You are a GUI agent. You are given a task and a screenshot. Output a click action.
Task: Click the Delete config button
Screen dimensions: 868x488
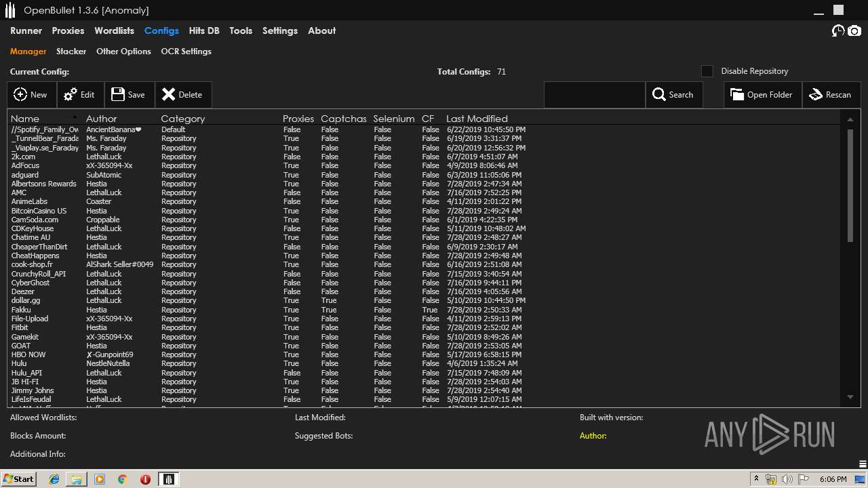pyautogui.click(x=183, y=95)
